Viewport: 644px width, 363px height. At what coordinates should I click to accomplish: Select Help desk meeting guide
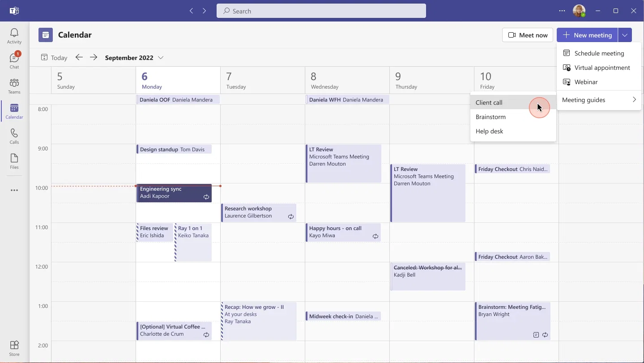pyautogui.click(x=513, y=131)
